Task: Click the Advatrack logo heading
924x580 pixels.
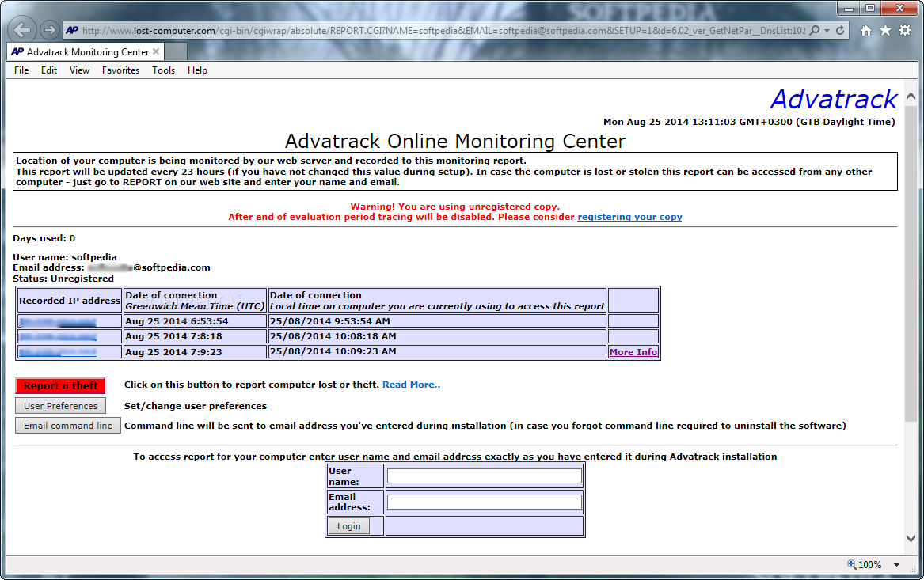Action: point(834,99)
